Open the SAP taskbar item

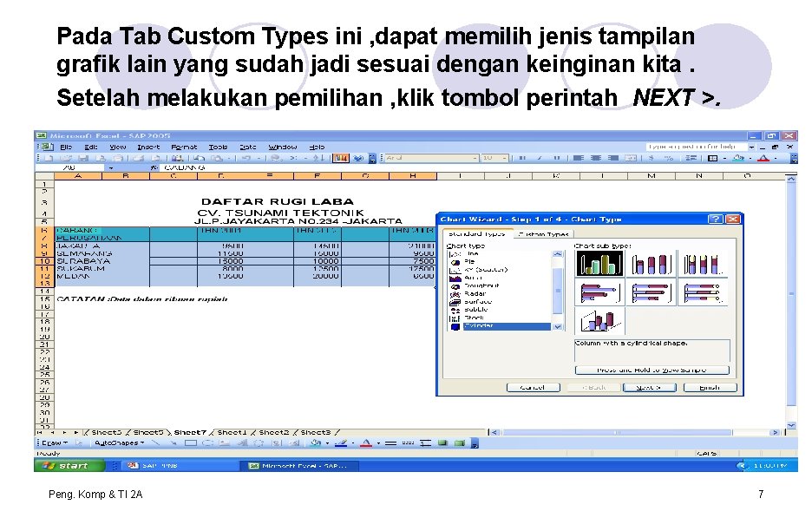pos(179,466)
